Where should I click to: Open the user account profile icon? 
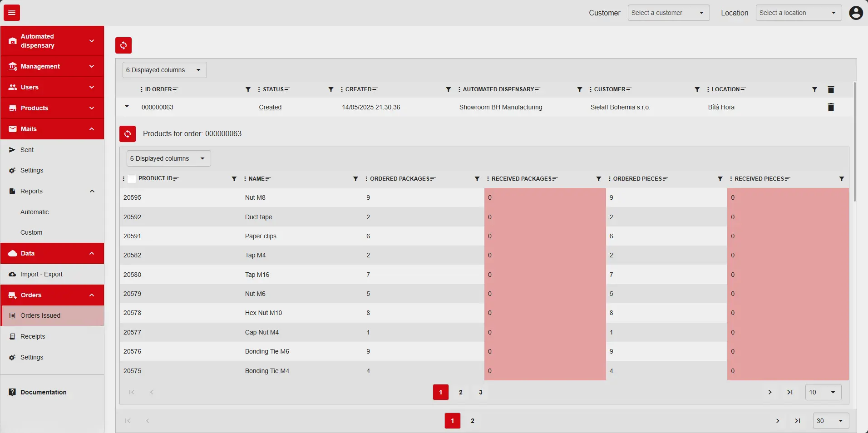(x=856, y=13)
